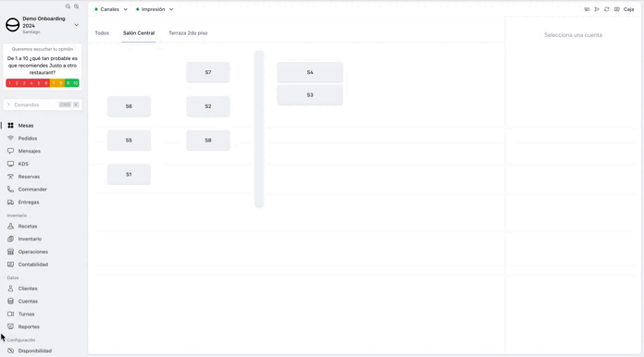Screen dimensions: 644x357
Task: Open the Commander link in sidebar
Action: pyautogui.click(x=32, y=190)
